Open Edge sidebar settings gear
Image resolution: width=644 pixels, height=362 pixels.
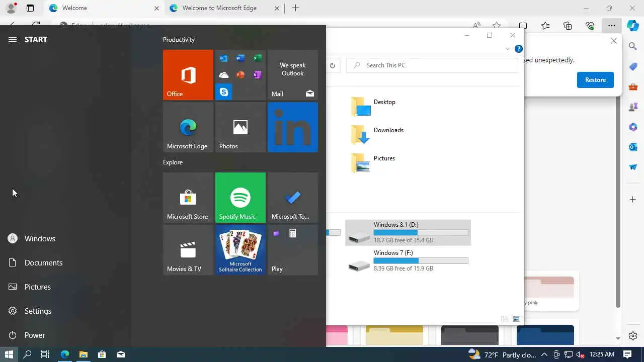click(x=633, y=336)
